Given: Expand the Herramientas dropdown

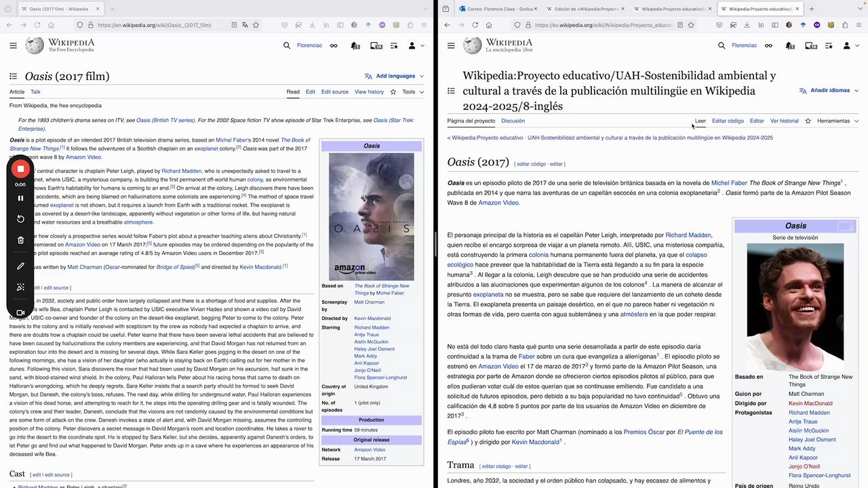Looking at the screenshot, I should pos(837,121).
